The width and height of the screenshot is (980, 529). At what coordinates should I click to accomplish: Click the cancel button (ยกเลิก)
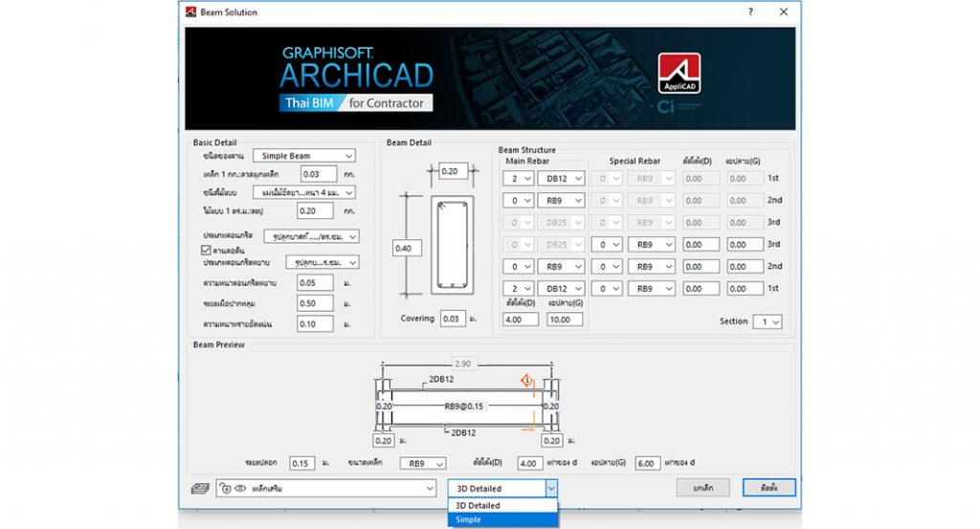tap(703, 488)
